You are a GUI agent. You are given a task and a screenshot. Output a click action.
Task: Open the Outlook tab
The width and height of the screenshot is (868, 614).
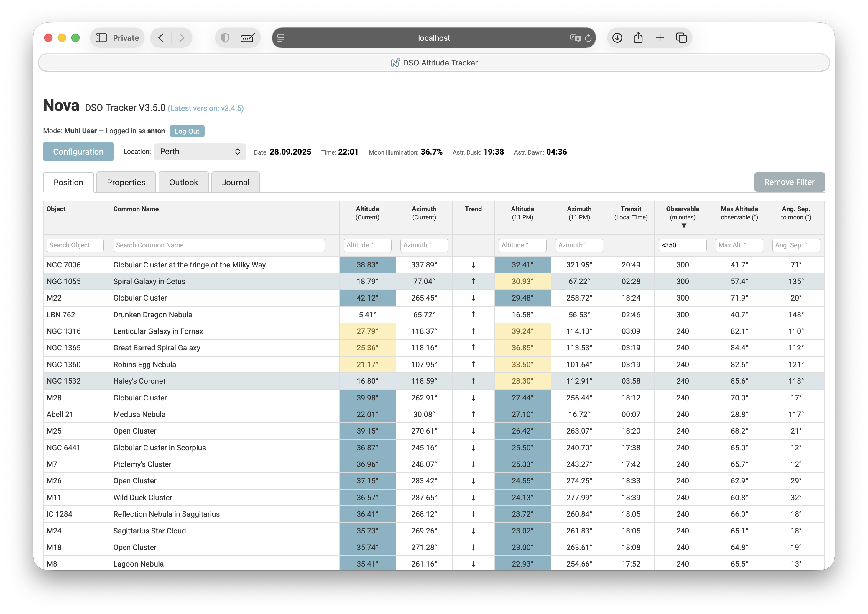point(183,183)
